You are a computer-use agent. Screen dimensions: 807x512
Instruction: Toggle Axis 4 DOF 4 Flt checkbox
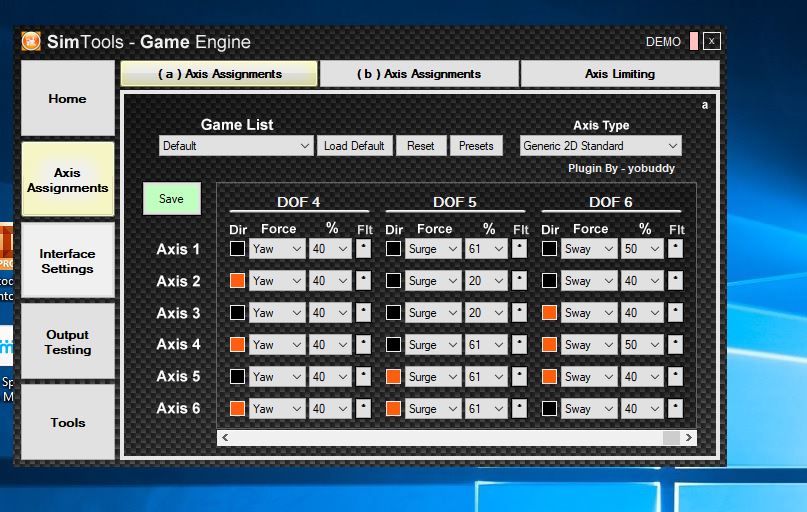pos(363,344)
